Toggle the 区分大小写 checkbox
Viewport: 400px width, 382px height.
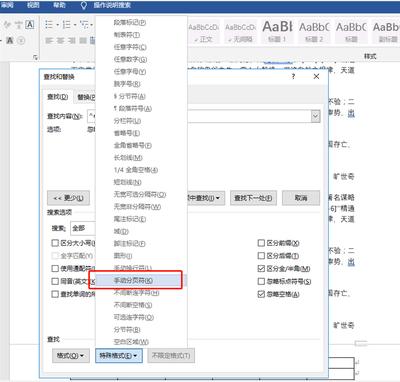(55, 243)
